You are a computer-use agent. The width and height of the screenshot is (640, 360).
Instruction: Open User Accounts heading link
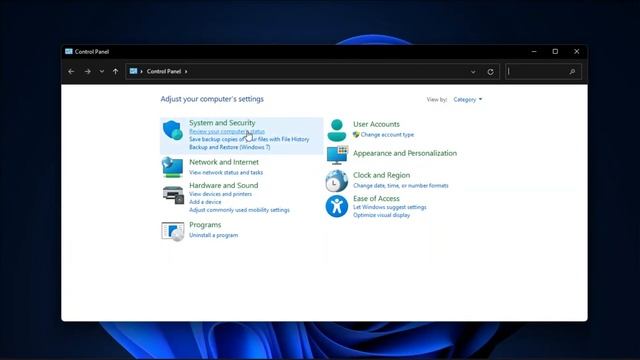point(376,124)
